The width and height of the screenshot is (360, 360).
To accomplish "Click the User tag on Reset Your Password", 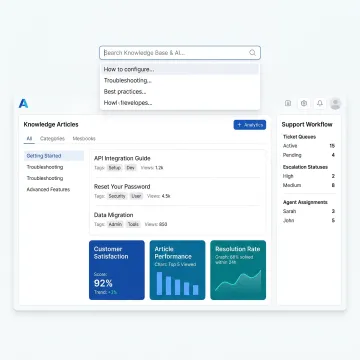I will [x=136, y=196].
